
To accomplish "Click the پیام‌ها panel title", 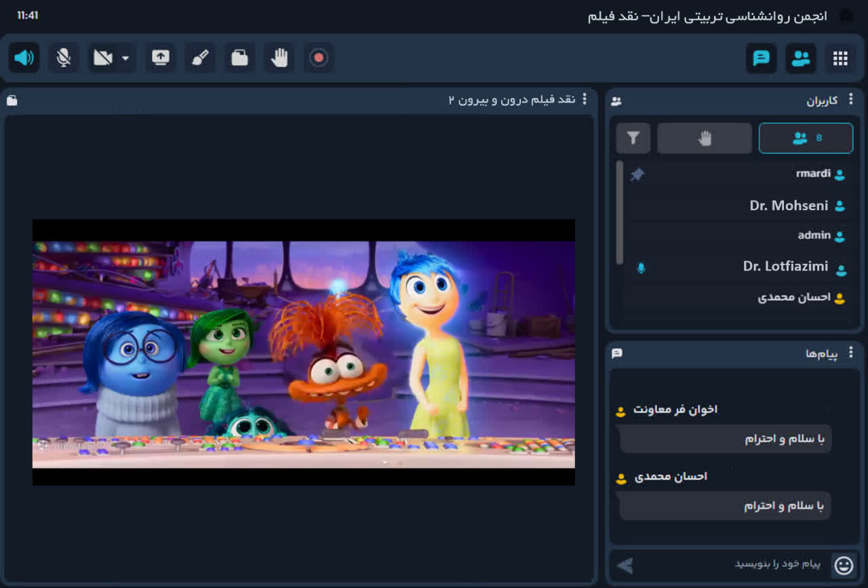I will pyautogui.click(x=821, y=353).
